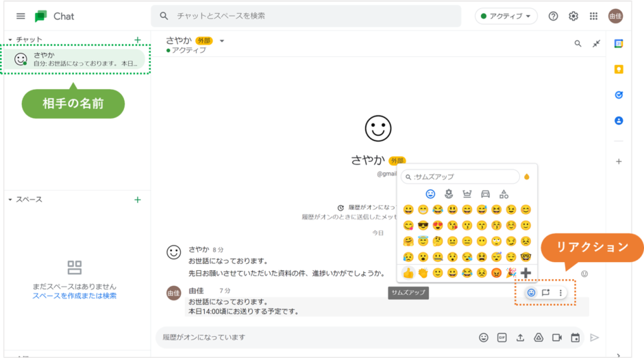The height and width of the screenshot is (358, 644).
Task: Open the help question mark icon
Action: coord(554,16)
